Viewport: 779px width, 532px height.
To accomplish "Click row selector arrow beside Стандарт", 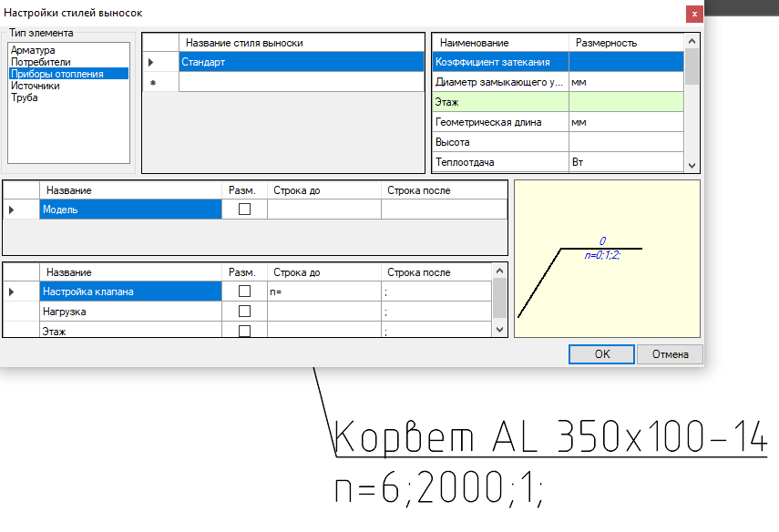I will (x=151, y=62).
